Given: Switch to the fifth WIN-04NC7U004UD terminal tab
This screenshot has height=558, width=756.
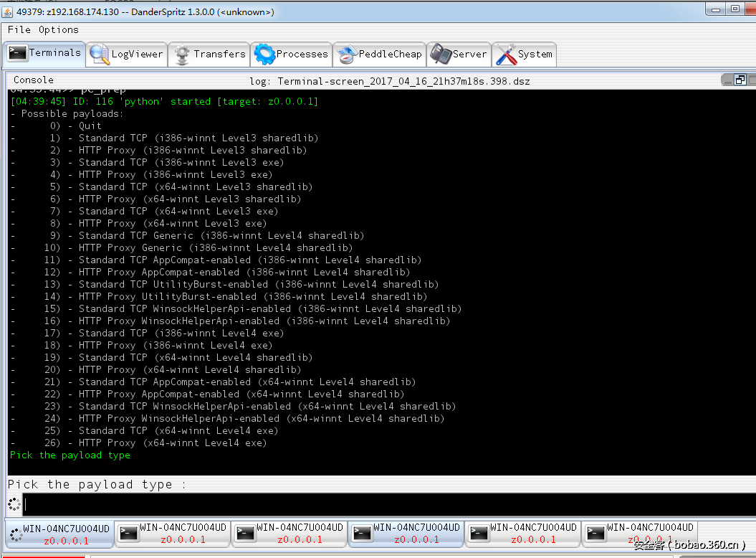Looking at the screenshot, I should pos(523,534).
